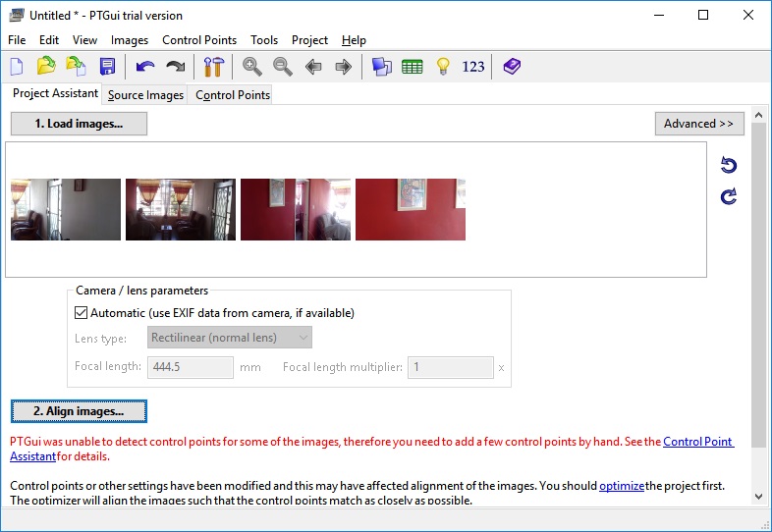Click the scrollbar down arrow

point(758,496)
